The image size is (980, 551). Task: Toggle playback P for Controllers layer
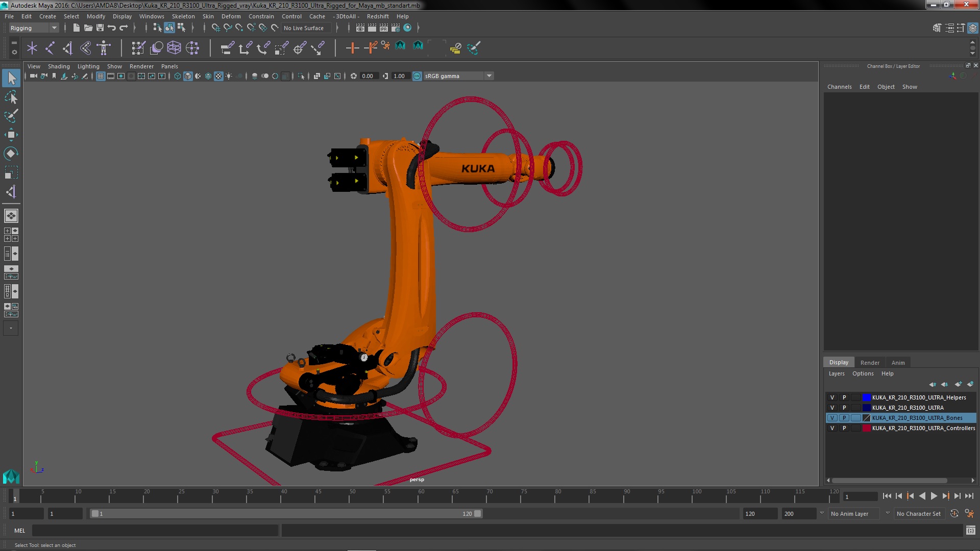844,428
